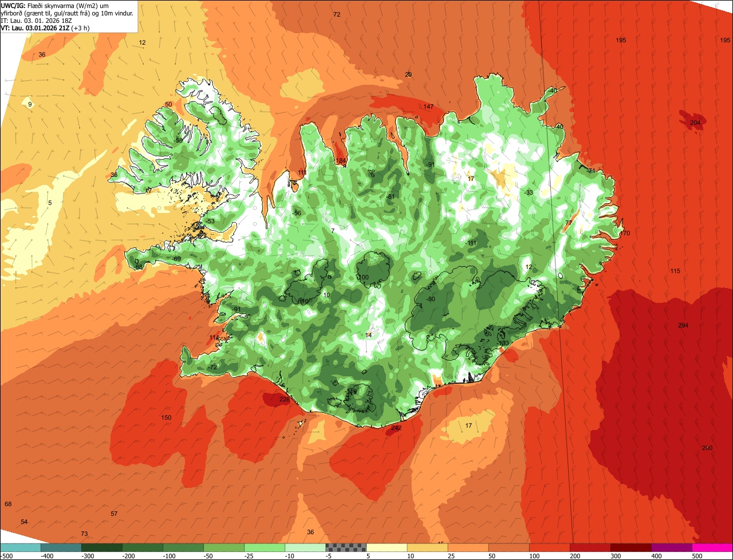Viewport: 733px width, 560px height.
Task: Click the map value '88' at Snæfellsnes tip
Action: click(139, 267)
